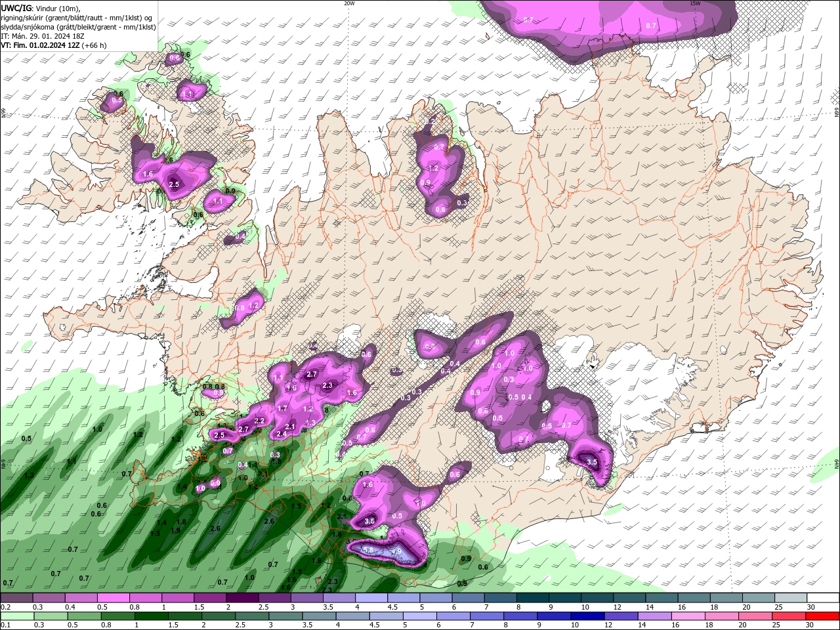Click the '30' label under the lower legend
The image size is (840, 630).
[809, 625]
